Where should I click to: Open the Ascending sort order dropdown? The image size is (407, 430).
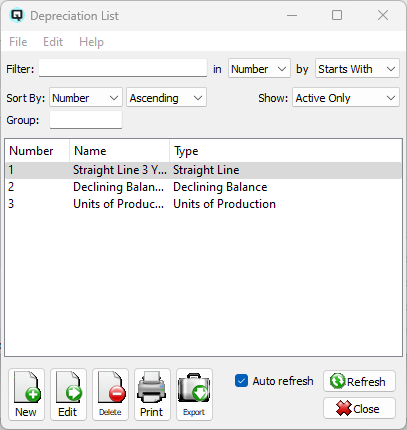[x=166, y=98]
